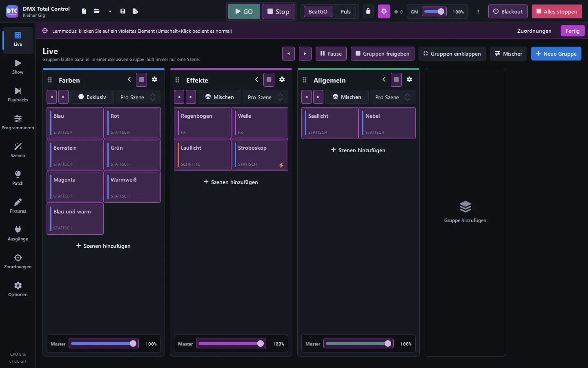Screen dimensions: 588x368
Task: Switch to the Show section in the sidebar
Action: click(x=18, y=67)
